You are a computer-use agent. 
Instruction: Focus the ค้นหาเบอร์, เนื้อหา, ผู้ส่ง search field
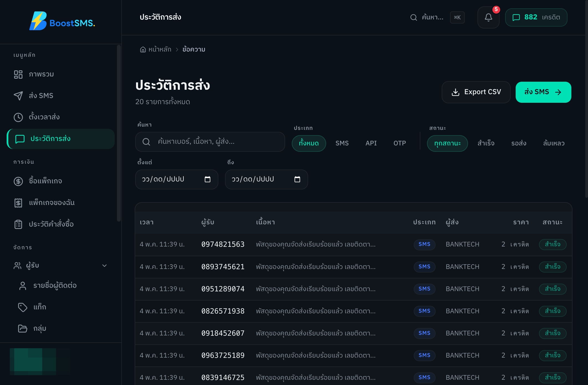(210, 142)
